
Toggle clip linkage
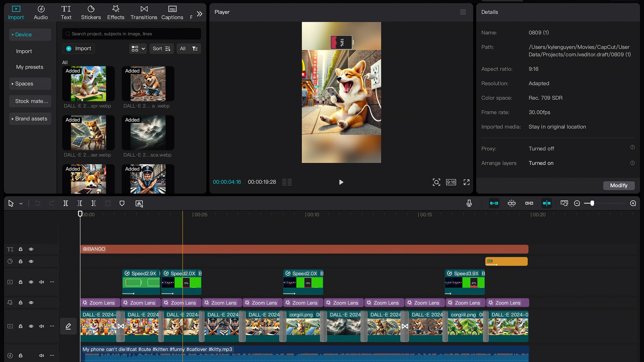tap(529, 203)
